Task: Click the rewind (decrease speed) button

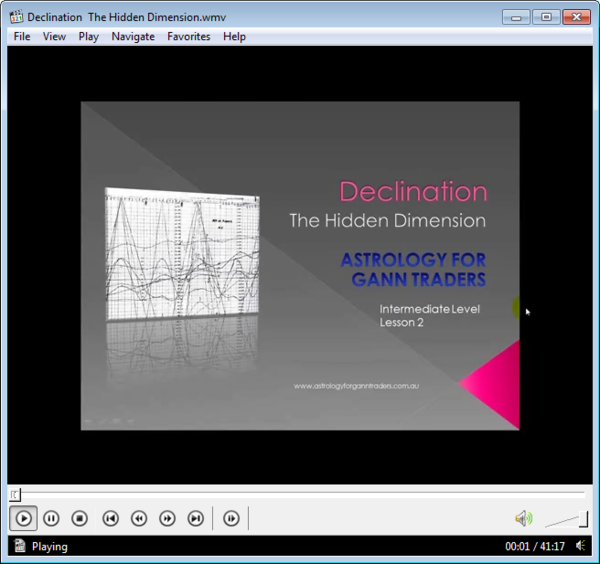Action: coord(139,518)
